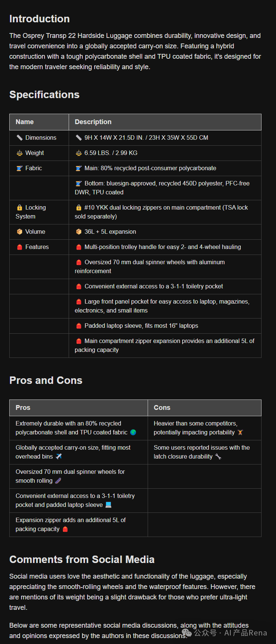Click the 36L + 5L expansion cell
The height and width of the screenshot is (644, 276).
[x=110, y=232]
